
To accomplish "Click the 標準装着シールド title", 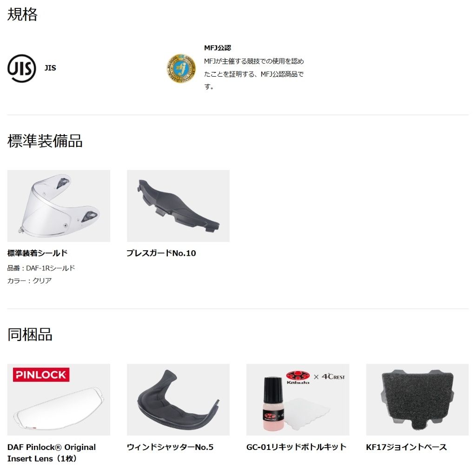I will point(37,253).
